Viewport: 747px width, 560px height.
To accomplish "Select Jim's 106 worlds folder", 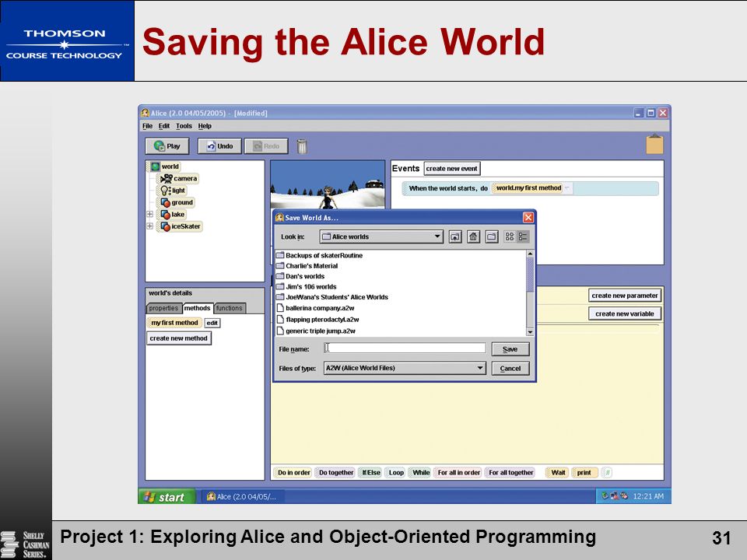I will pyautogui.click(x=307, y=287).
